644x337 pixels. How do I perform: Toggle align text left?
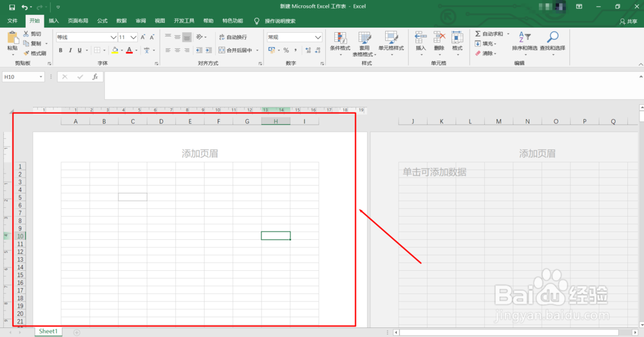pyautogui.click(x=168, y=50)
